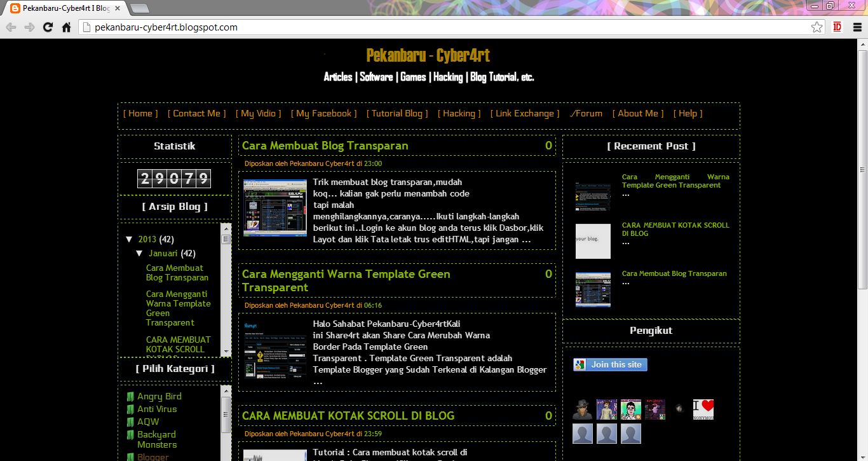Click recent post thumbnail for Blog Transparan

coord(593,289)
